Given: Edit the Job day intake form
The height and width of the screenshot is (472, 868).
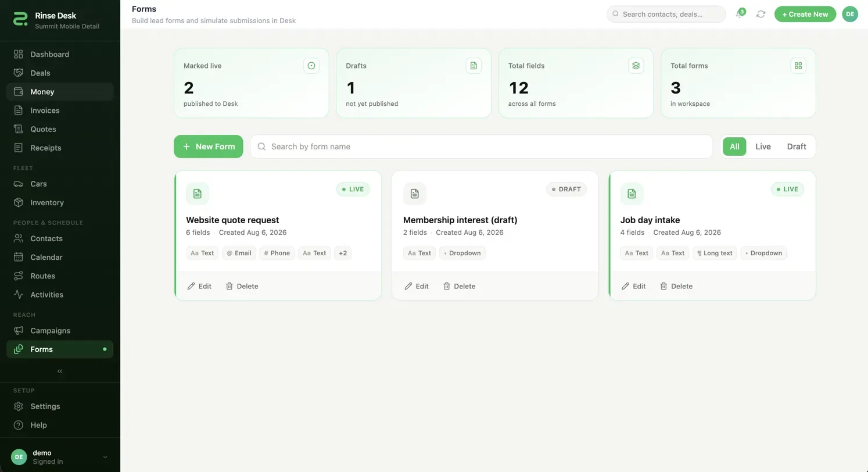Looking at the screenshot, I should (x=634, y=286).
